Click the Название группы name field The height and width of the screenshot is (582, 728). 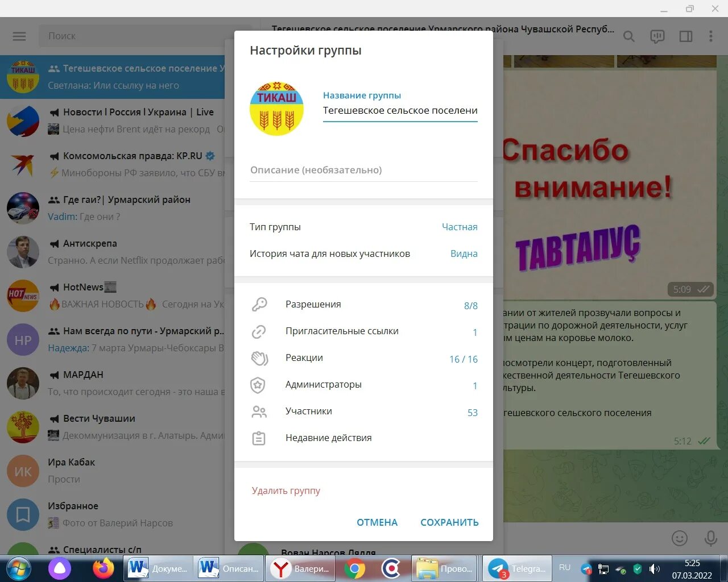400,111
